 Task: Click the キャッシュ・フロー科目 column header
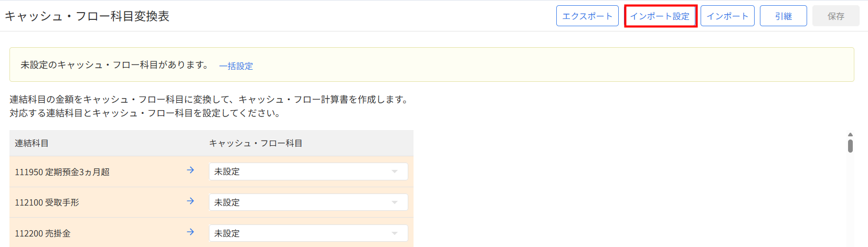[256, 143]
